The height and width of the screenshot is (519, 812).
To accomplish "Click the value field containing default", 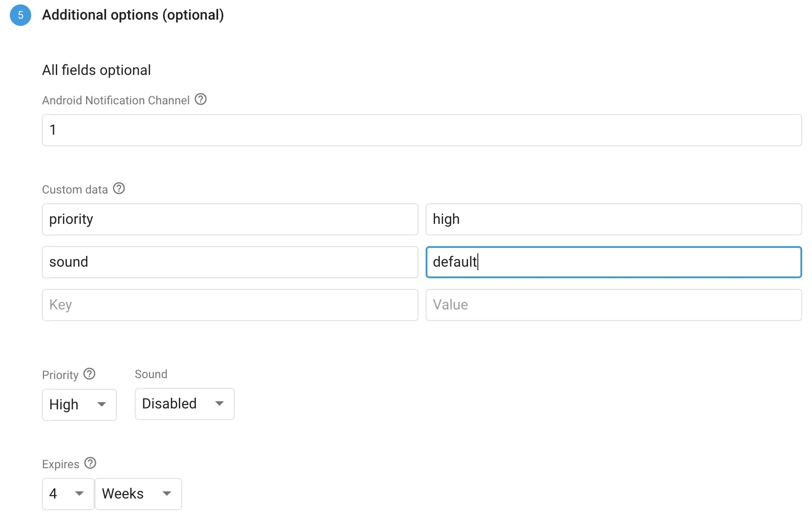I will (613, 262).
